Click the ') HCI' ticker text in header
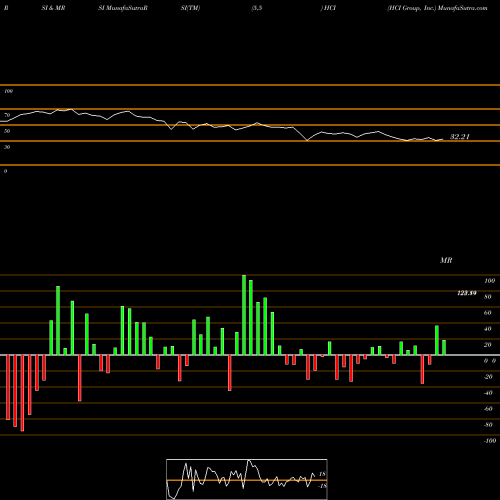500x500 pixels. pyautogui.click(x=328, y=8)
